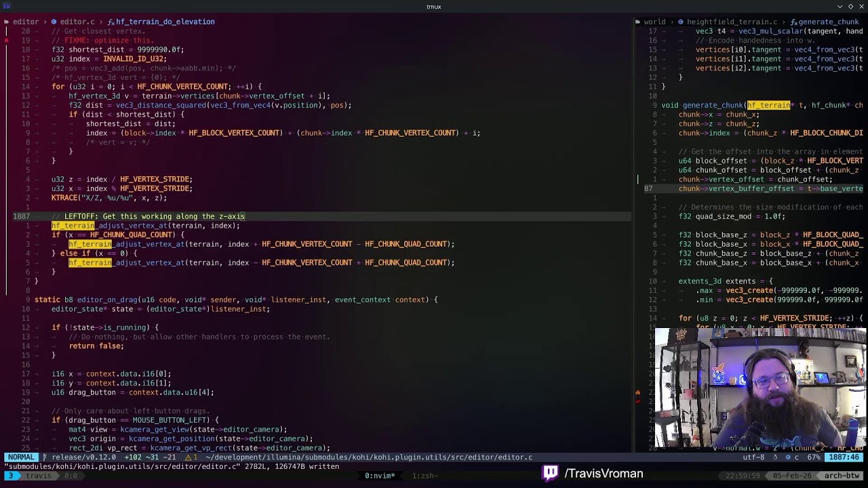Viewport: 868px width, 488px height.
Task: Click editor_on_drag function definition
Action: coord(236,300)
